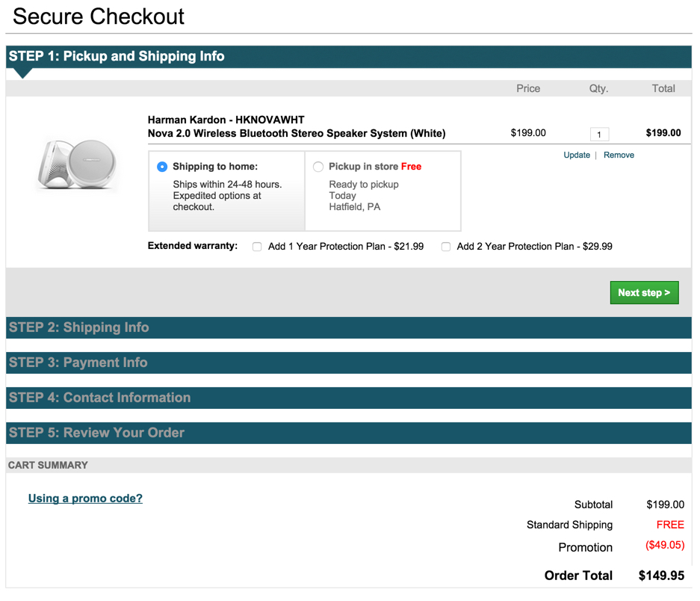700x601 pixels.
Task: Open the Using a promo code link
Action: coord(85,499)
